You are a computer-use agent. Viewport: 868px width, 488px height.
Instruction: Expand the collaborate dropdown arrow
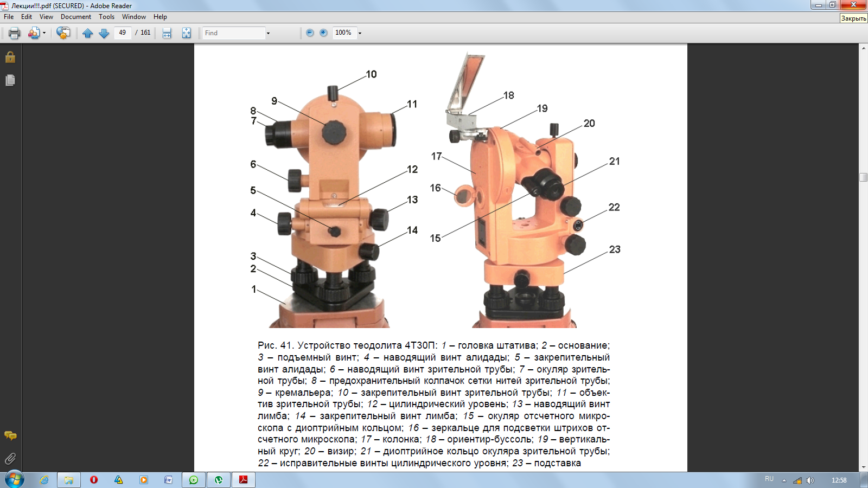(44, 33)
